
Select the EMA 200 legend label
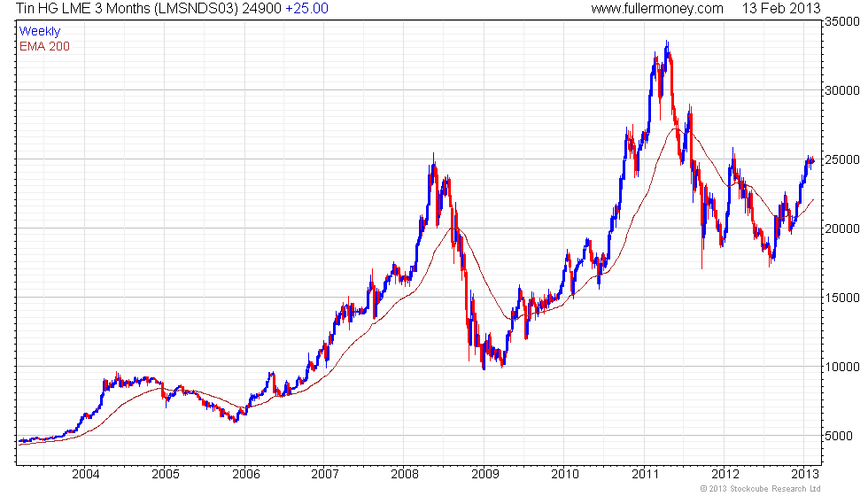[x=45, y=46]
